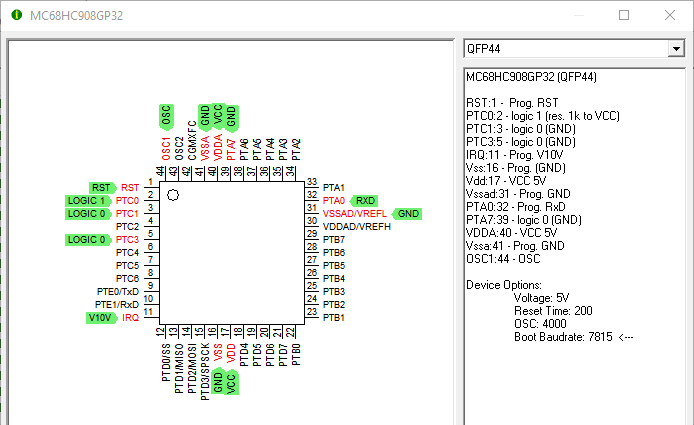Click the PTC6 pin label
694x425 pixels.
[x=127, y=279]
